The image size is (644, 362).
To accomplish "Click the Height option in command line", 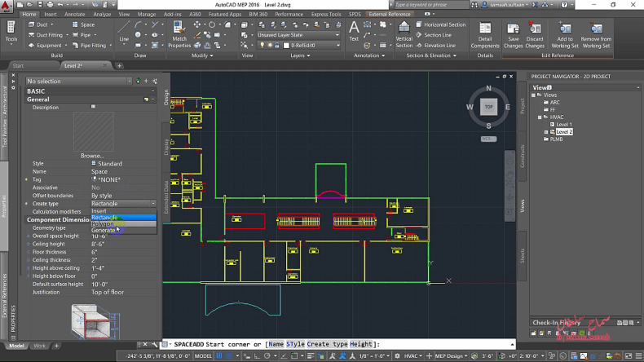I will [360, 344].
